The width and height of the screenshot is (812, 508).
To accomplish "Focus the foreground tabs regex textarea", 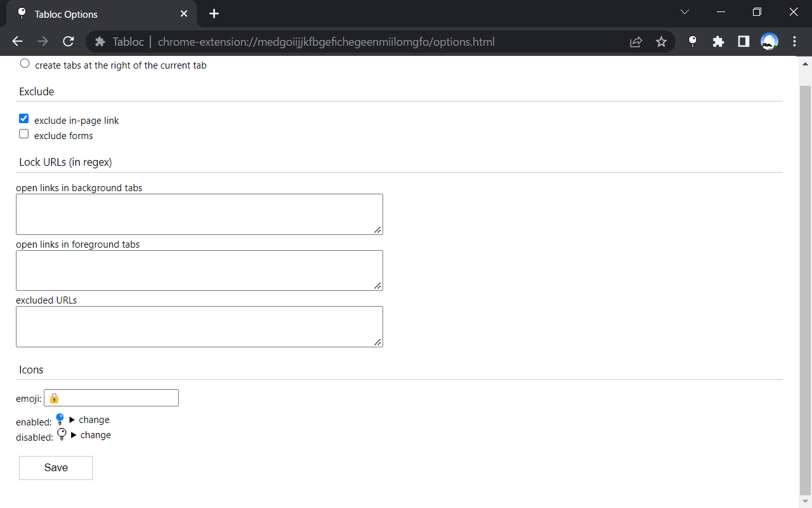I will [199, 271].
